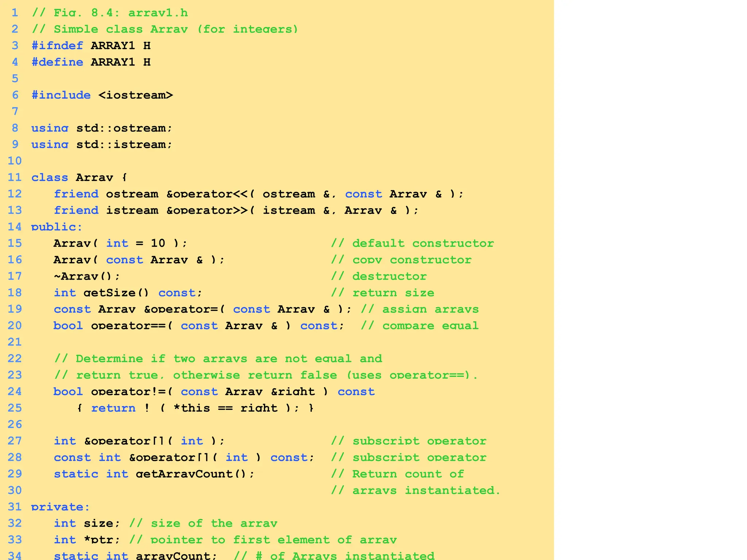Click 'Array( const Array & );' declaration
The image size is (747, 560).
(x=139, y=260)
